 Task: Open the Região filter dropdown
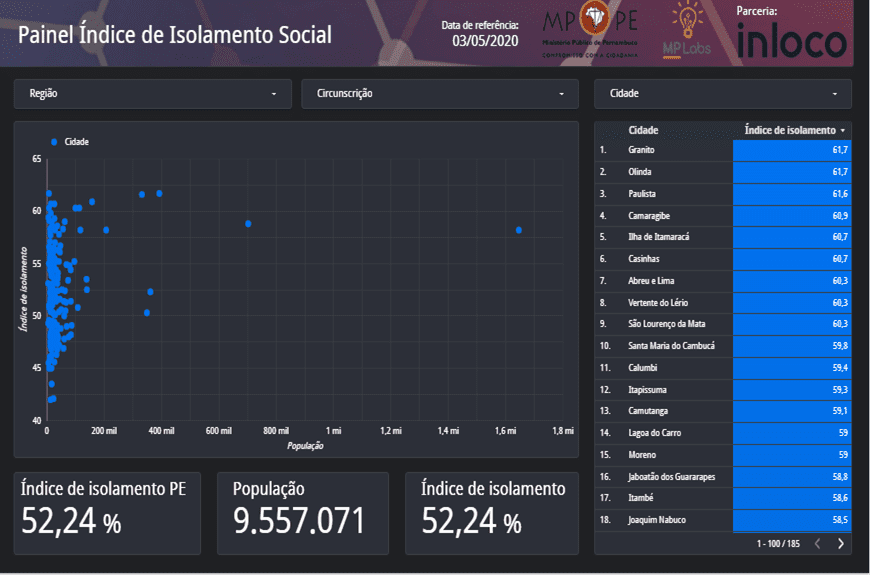click(x=153, y=94)
